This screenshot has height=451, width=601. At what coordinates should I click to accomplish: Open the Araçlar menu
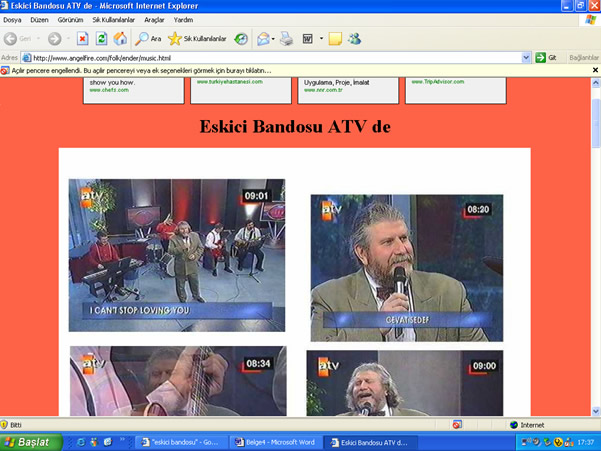pos(154,19)
